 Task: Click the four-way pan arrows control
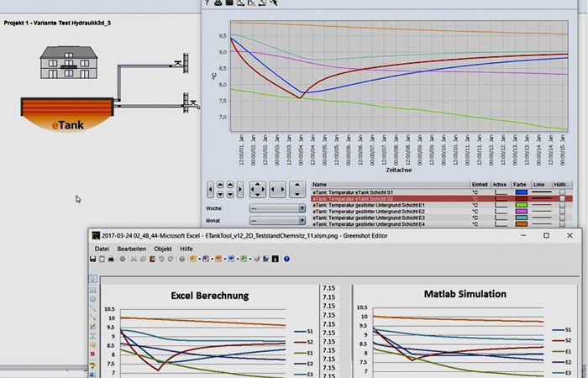point(257,188)
